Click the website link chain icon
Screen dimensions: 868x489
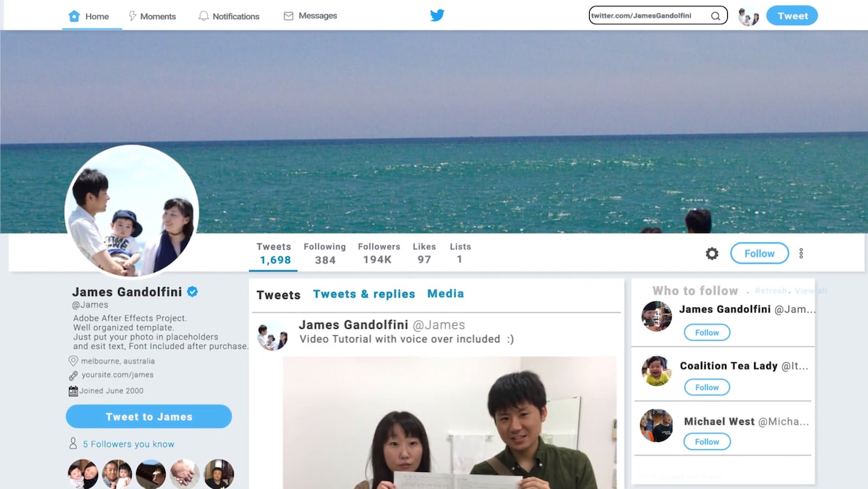tap(73, 375)
